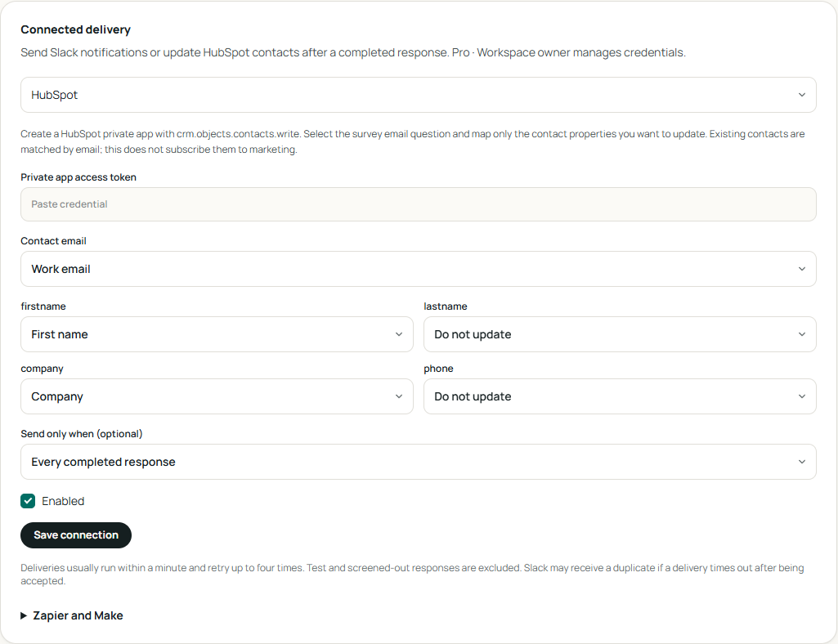Open the lastname mapping dropdown
Image resolution: width=838 pixels, height=644 pixels.
(620, 334)
